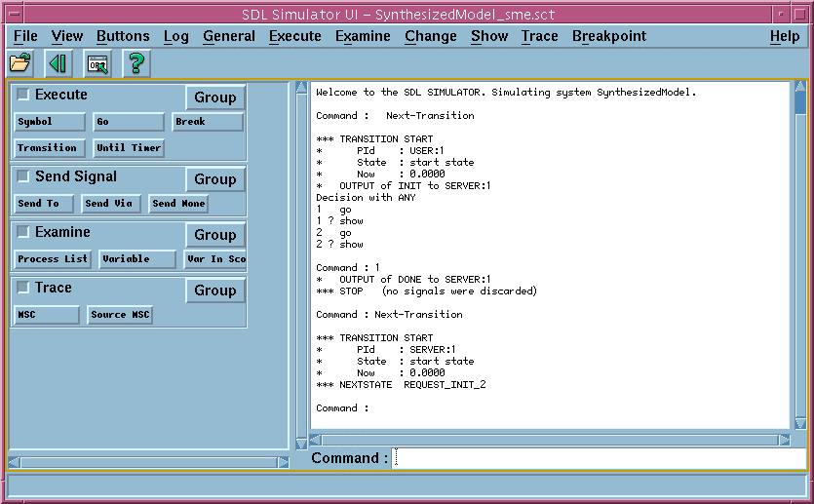Screen dimensions: 814x504
Task: Click the log area scroll down arrow
Action: [x=800, y=424]
